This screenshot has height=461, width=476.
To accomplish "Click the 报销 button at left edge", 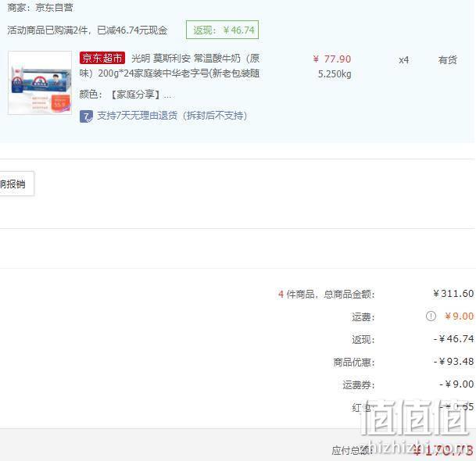I will pyautogui.click(x=16, y=184).
